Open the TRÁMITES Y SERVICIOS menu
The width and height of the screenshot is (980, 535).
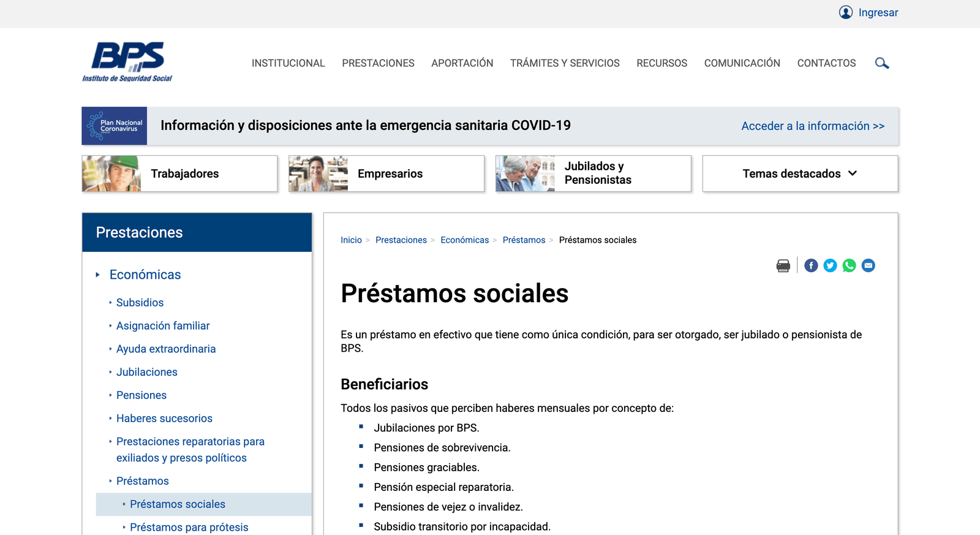565,63
